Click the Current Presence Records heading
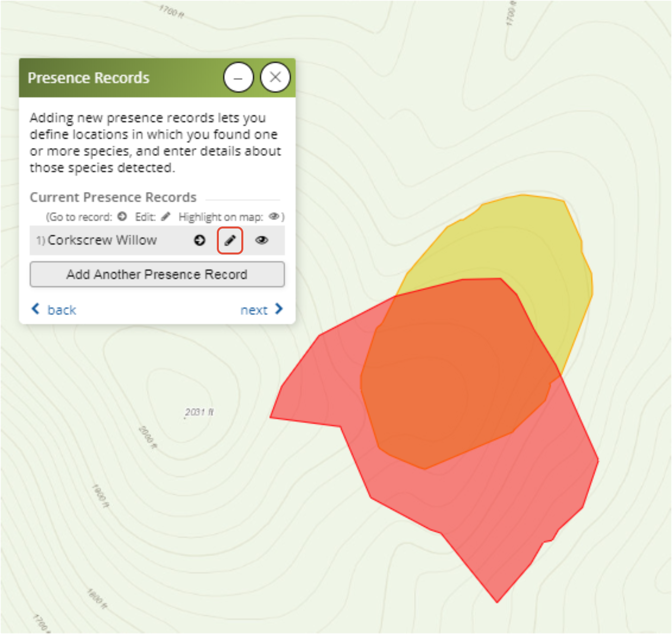This screenshot has height=634, width=672. [x=113, y=197]
